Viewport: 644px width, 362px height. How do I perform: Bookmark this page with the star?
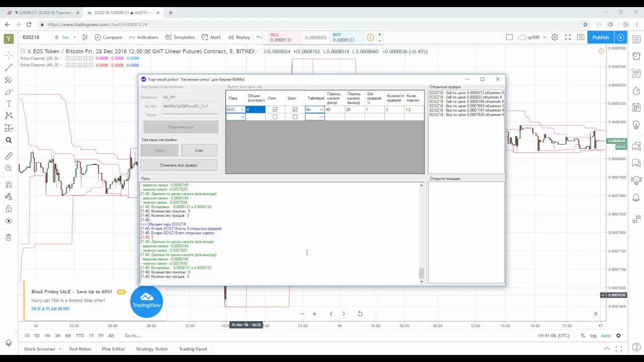click(585, 24)
